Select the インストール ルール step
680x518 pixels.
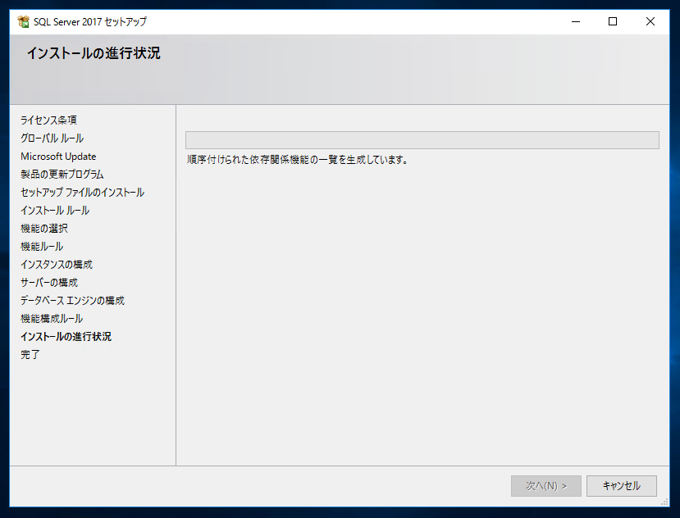pyautogui.click(x=55, y=210)
